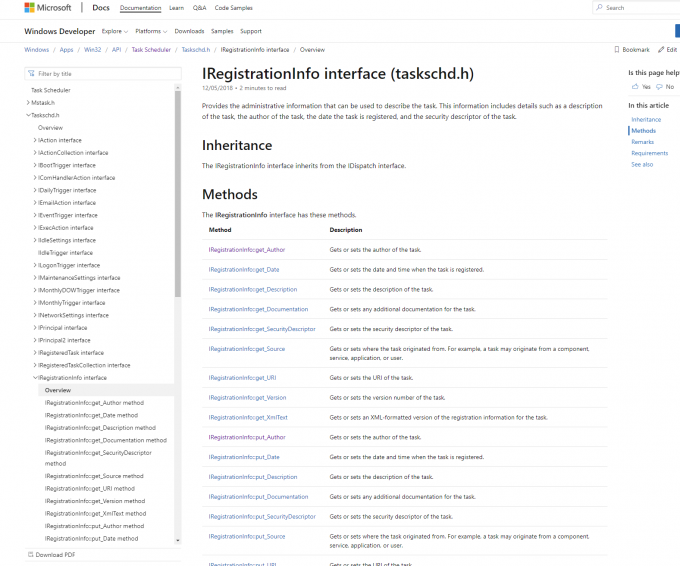
Task: Jump to See also in article nav
Action: point(642,165)
